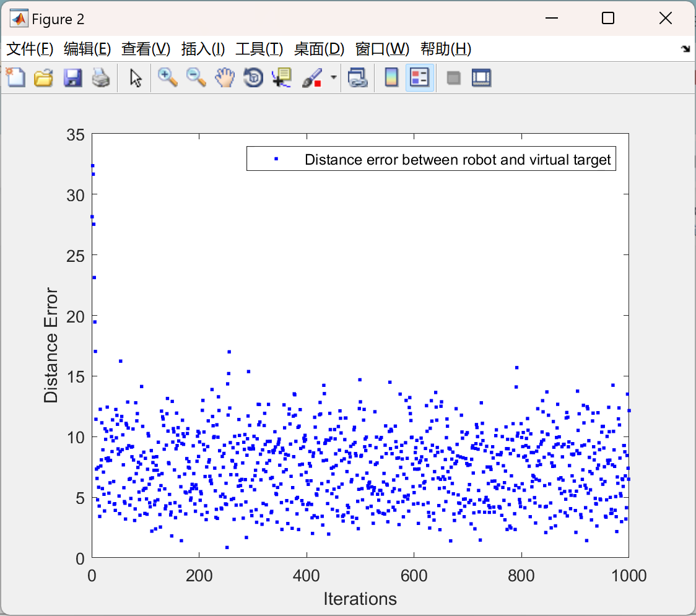Image resolution: width=696 pixels, height=616 pixels.
Task: Click the y-axis tick label 35
Action: tap(75, 135)
